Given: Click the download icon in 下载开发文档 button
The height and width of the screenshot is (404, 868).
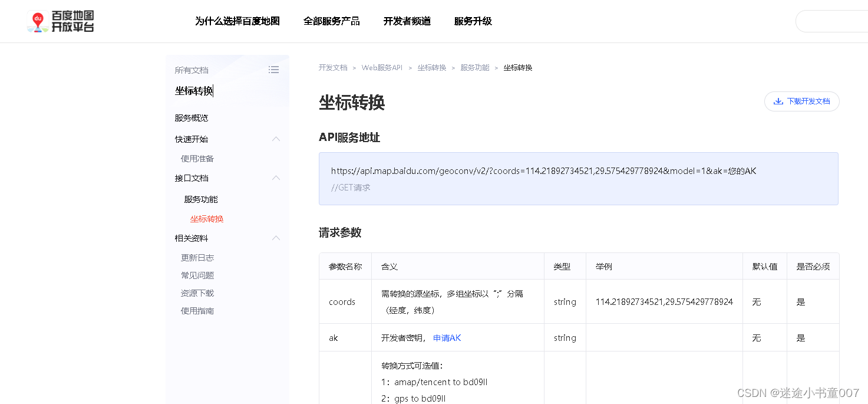Looking at the screenshot, I should pyautogui.click(x=778, y=101).
